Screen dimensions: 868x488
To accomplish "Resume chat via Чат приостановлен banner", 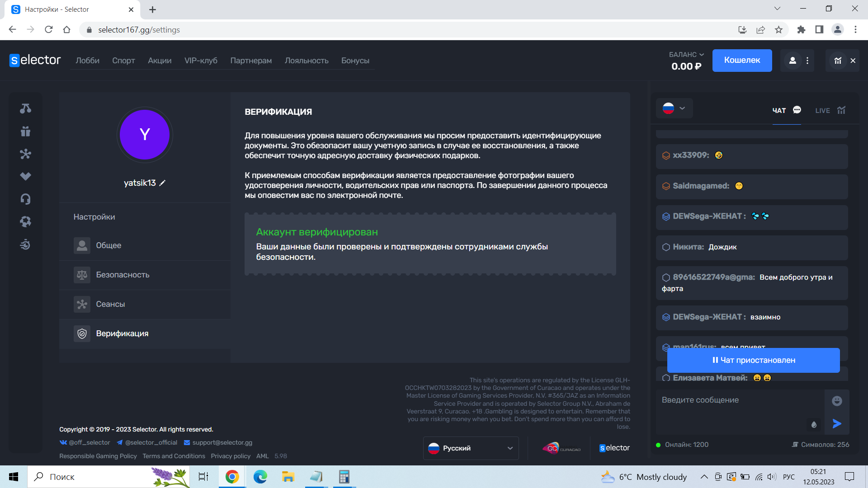I will point(753,360).
